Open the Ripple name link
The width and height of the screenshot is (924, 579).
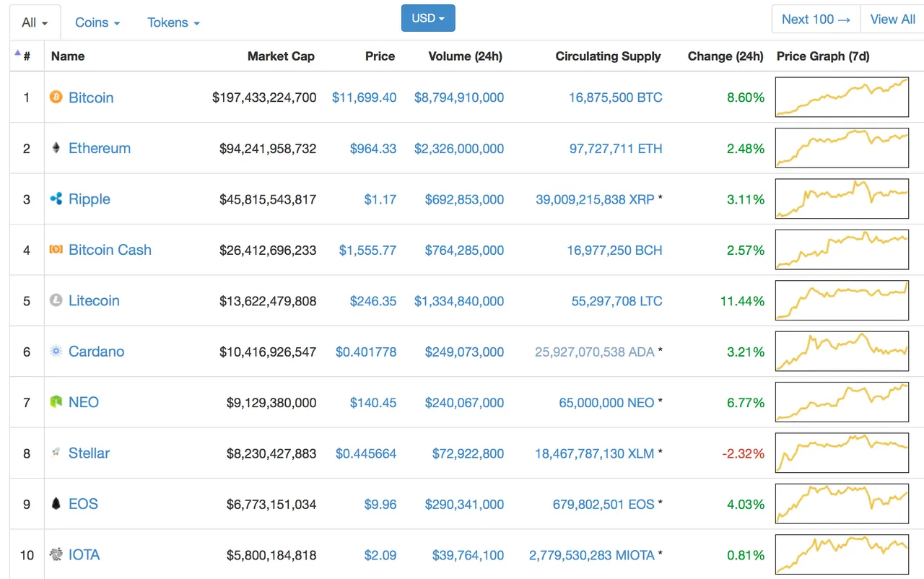coord(90,199)
